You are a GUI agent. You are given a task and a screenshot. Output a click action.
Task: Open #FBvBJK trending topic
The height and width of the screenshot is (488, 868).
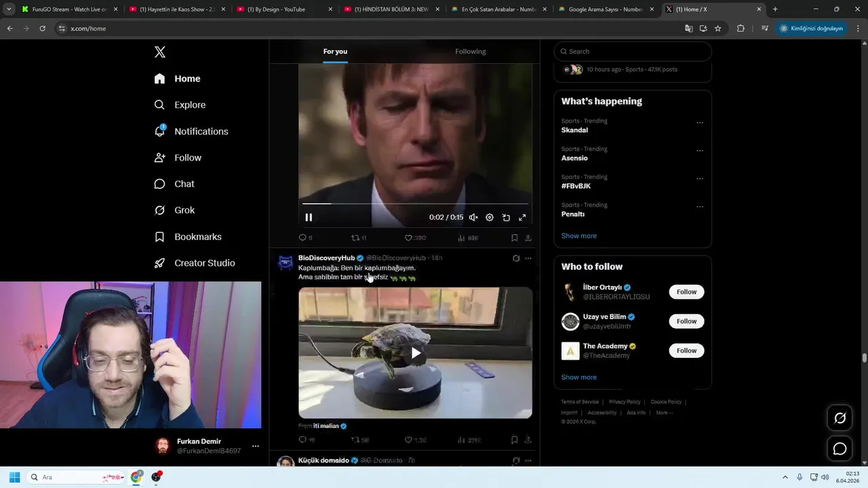pyautogui.click(x=576, y=186)
